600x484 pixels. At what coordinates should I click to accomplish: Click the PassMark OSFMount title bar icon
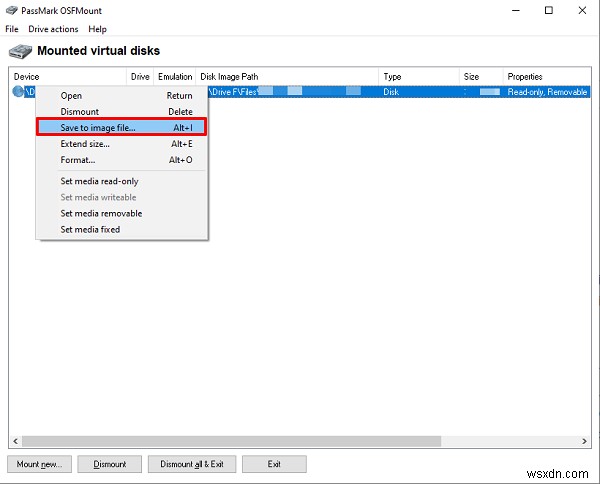[11, 10]
